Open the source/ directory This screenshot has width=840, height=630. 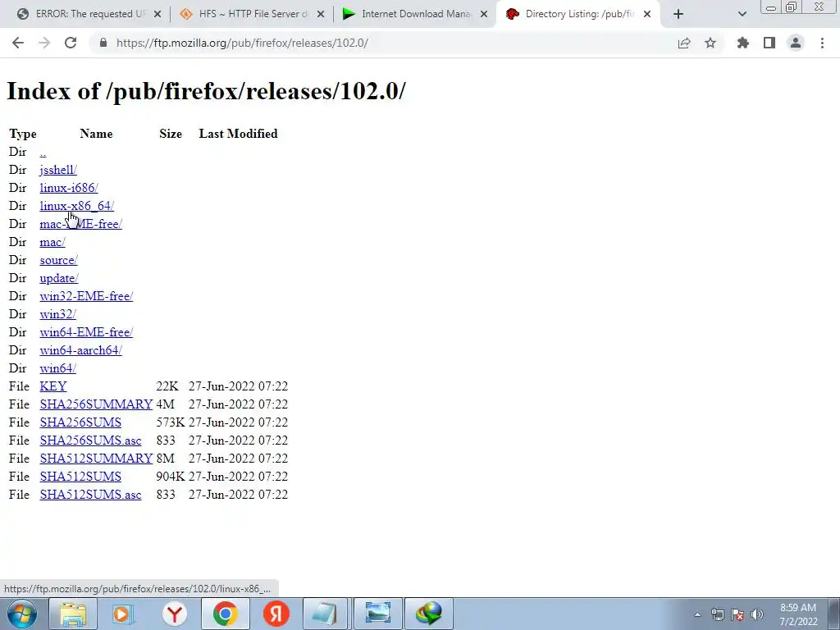[58, 260]
